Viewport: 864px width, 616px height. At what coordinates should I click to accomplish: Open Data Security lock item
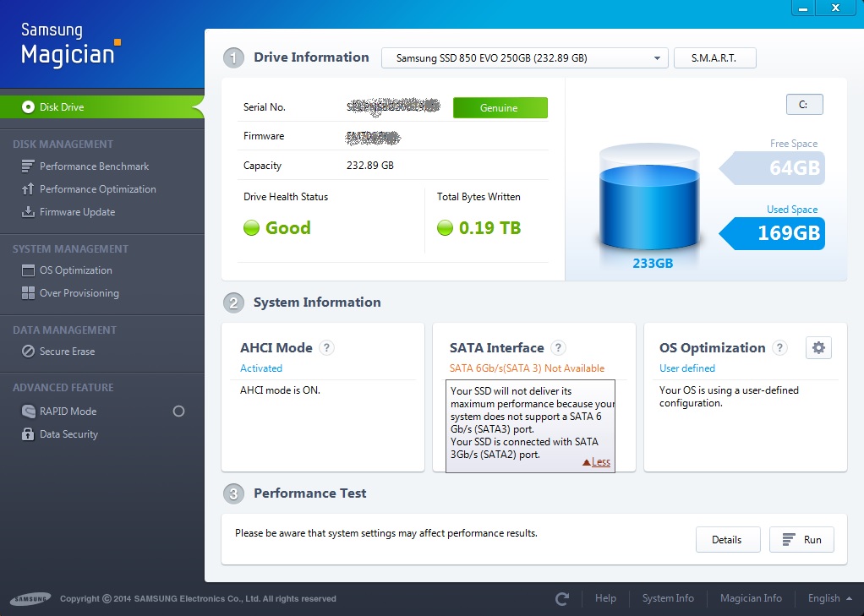click(x=68, y=434)
